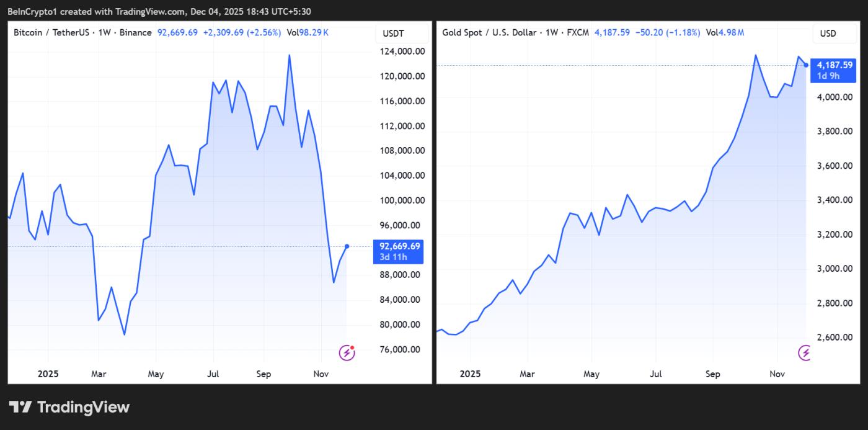Click the Vol 98.29K volume readout

(x=308, y=32)
